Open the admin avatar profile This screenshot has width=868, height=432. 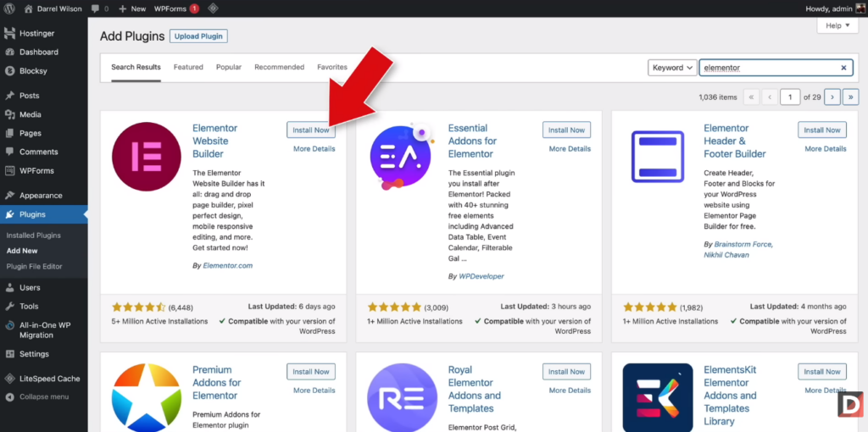(860, 8)
